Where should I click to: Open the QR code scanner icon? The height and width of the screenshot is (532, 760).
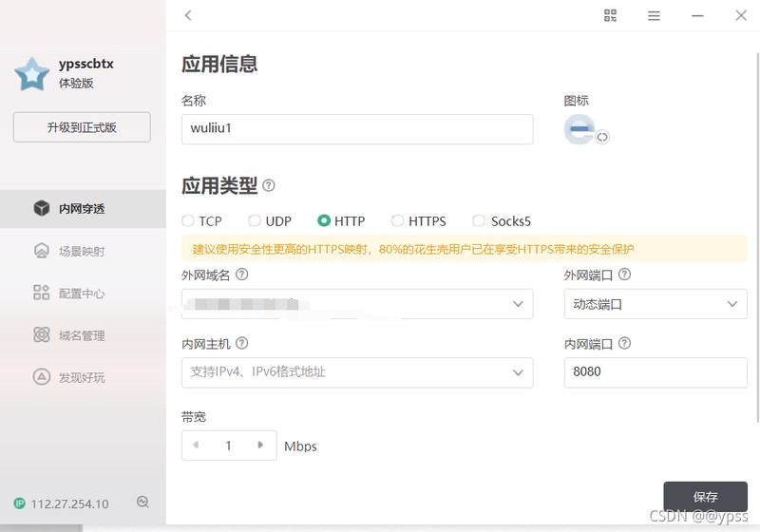(610, 15)
